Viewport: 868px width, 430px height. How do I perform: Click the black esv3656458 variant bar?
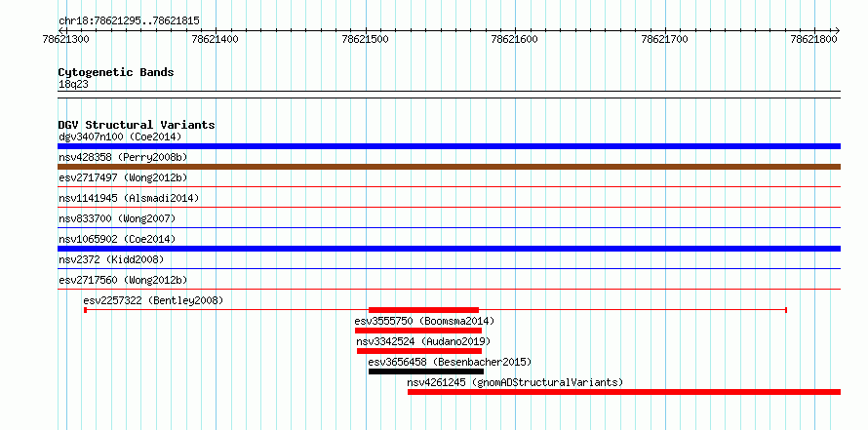click(426, 371)
